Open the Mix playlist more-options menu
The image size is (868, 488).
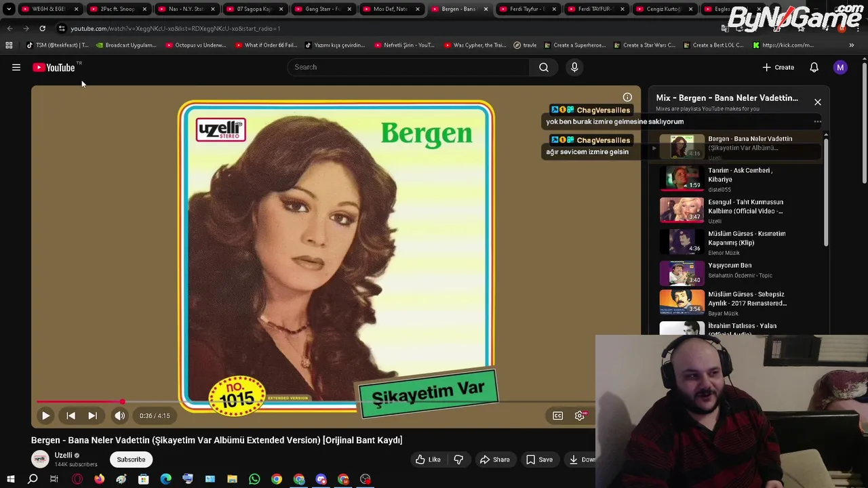coord(817,122)
